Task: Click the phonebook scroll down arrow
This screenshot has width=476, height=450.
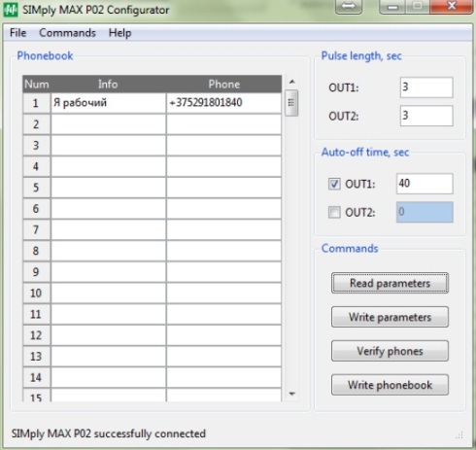Action: point(291,394)
